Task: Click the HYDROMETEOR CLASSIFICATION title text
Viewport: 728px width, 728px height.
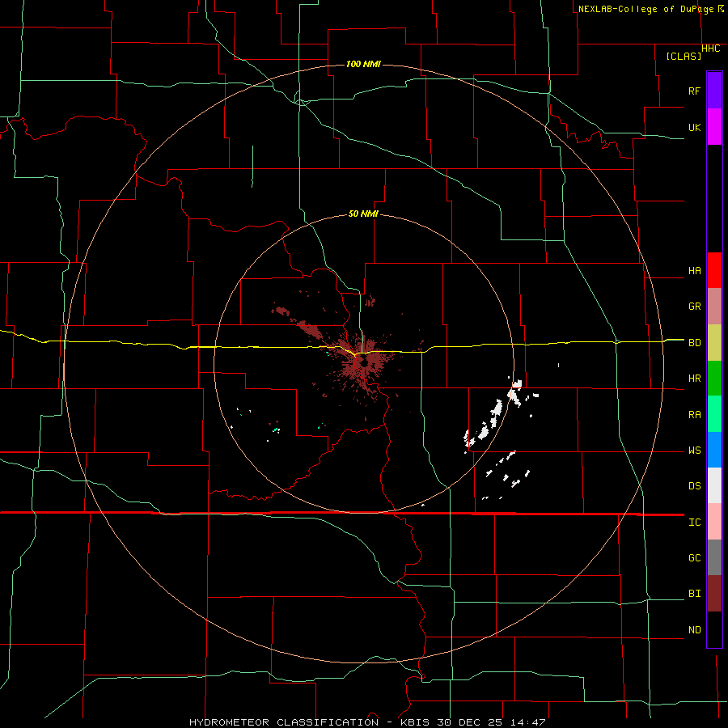Action: point(284,722)
